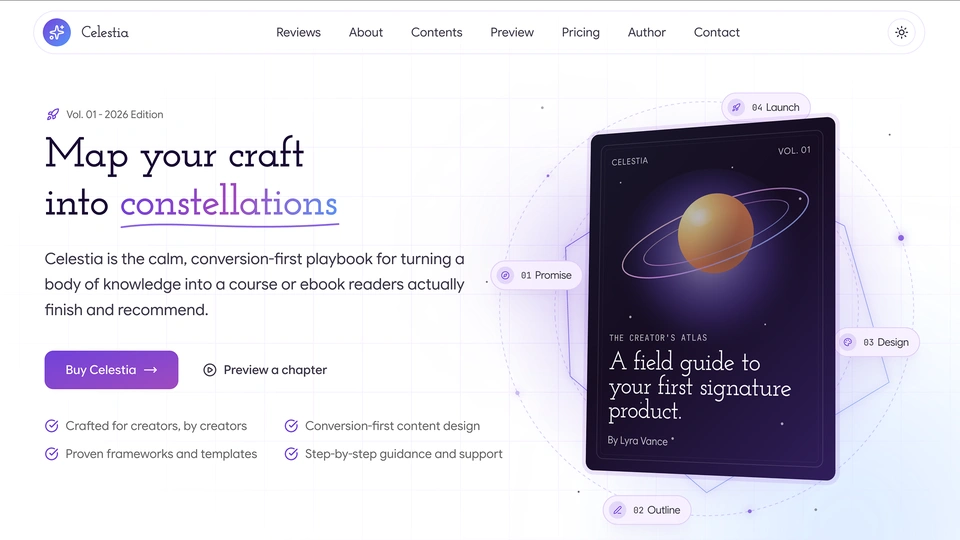Click the text Conversion-first content design

(392, 426)
